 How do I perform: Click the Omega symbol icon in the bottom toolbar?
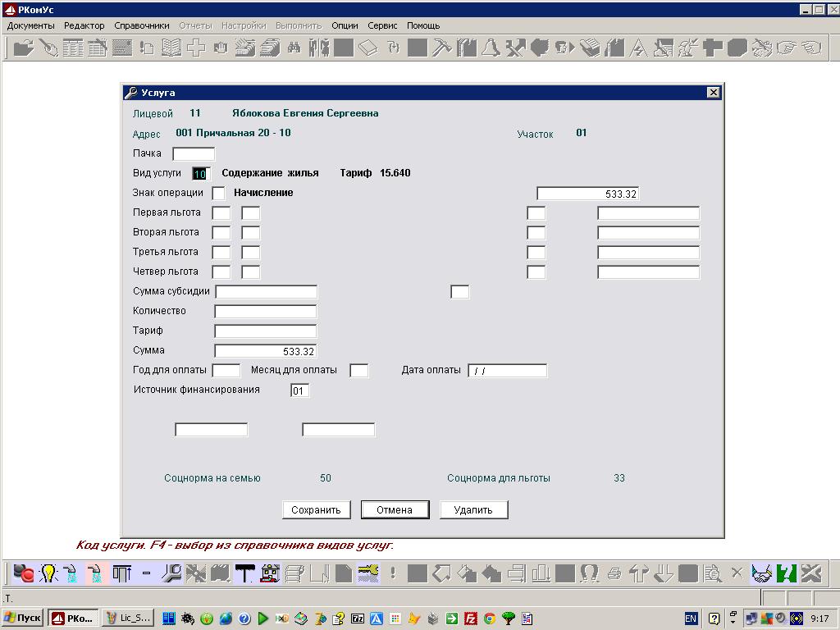click(589, 573)
